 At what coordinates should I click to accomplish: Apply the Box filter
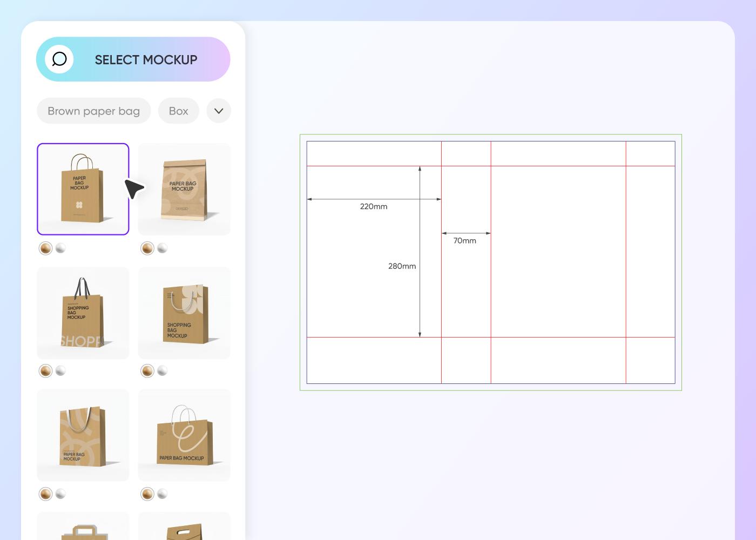[179, 111]
